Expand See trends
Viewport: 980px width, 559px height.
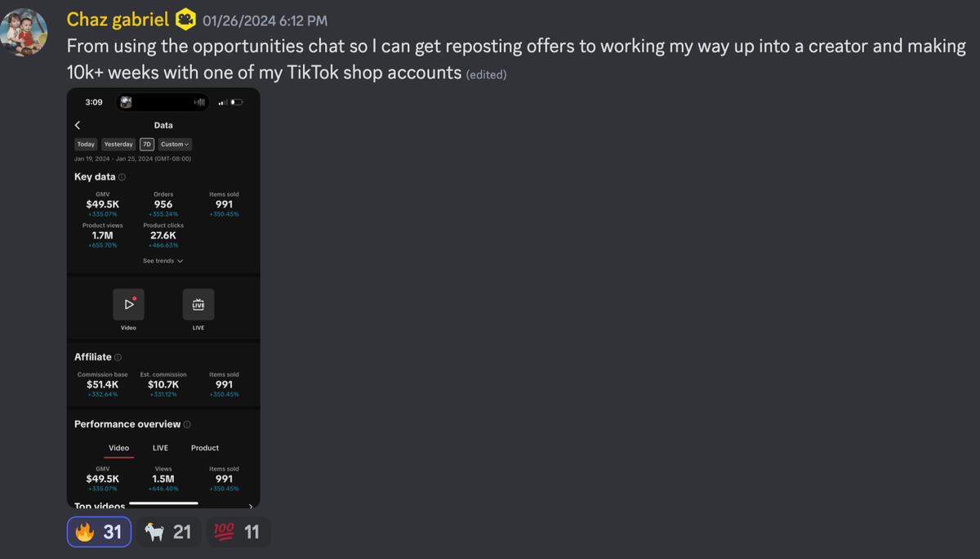163,261
